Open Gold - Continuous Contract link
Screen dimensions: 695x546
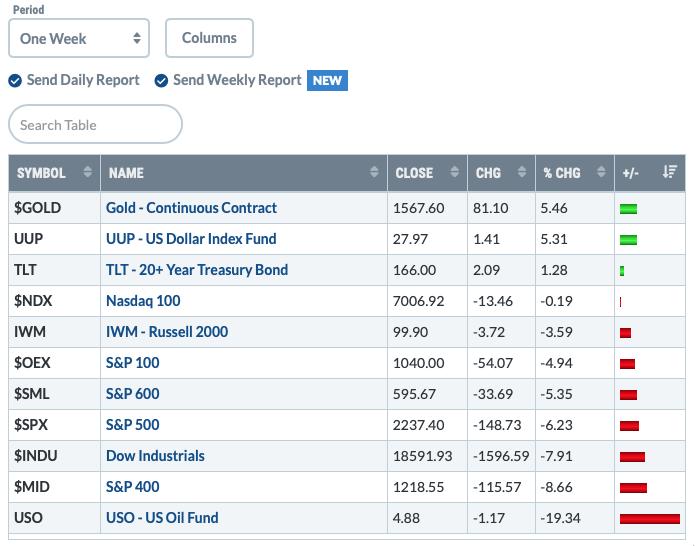[191, 208]
